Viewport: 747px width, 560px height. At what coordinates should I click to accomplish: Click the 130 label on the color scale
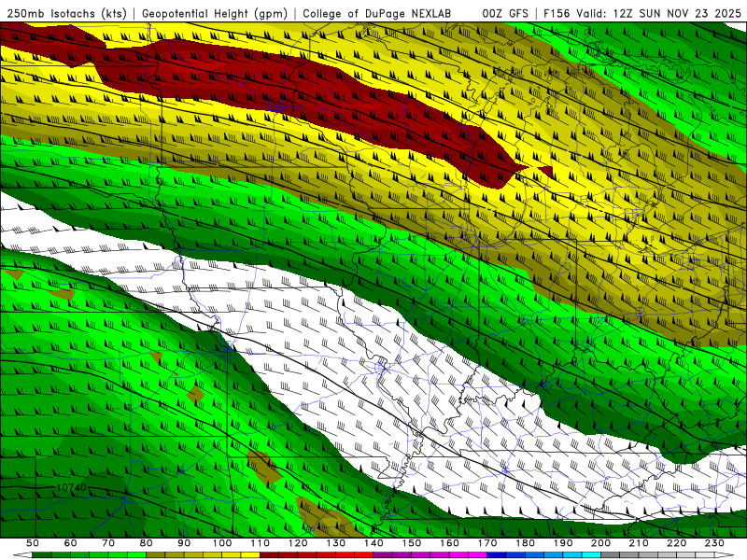[x=335, y=543]
